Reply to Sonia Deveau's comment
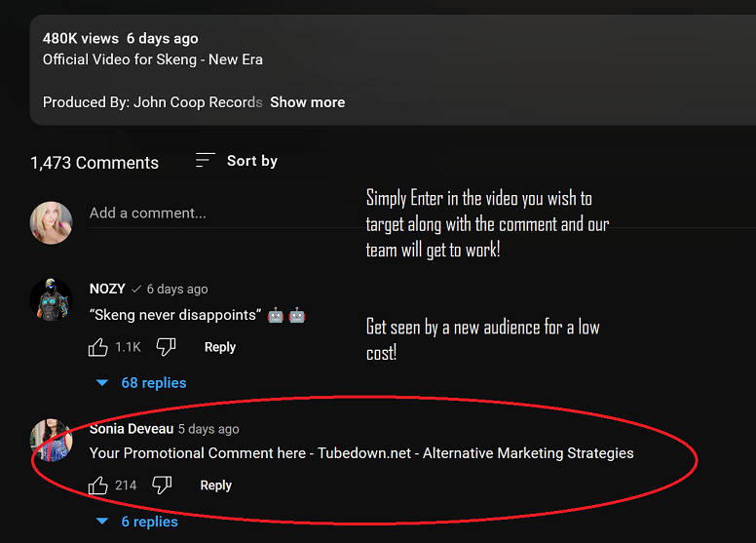Screen dimensions: 756x543 (x=215, y=485)
